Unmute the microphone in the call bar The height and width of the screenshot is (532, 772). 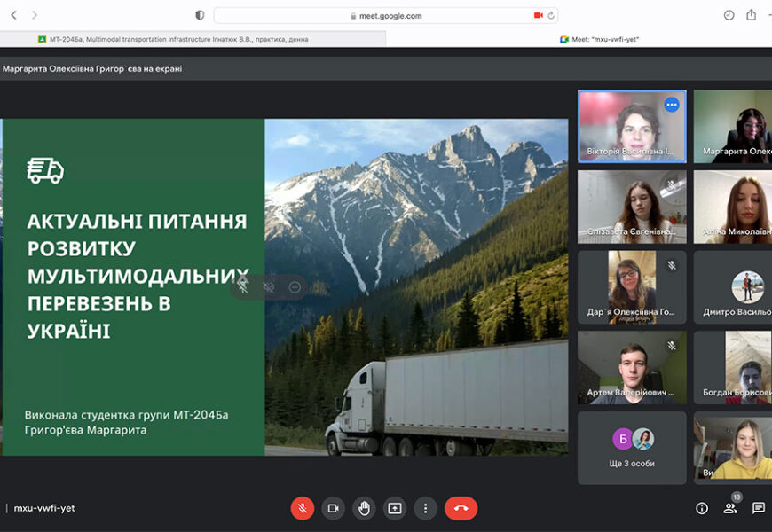(302, 508)
